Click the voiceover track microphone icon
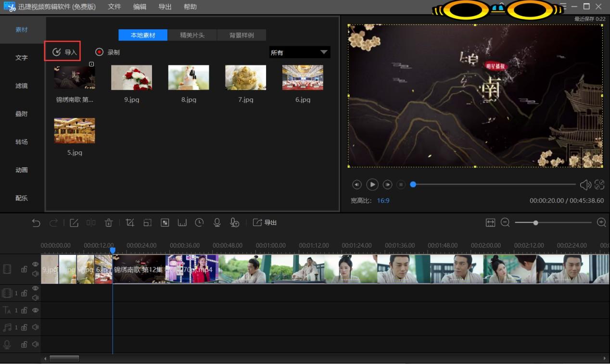610x364 pixels. [x=7, y=344]
